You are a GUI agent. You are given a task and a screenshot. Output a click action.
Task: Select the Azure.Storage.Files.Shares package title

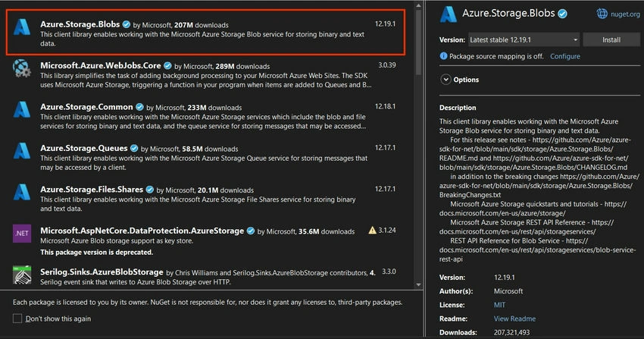[x=92, y=190]
